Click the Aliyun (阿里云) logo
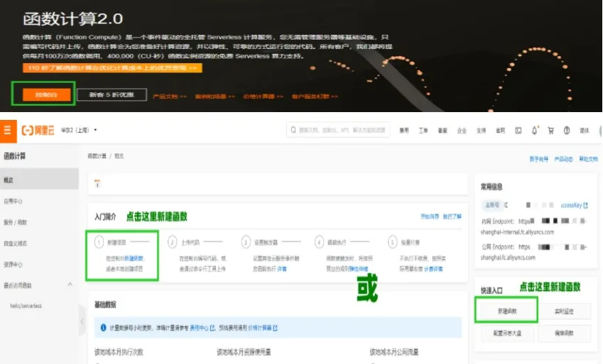The image size is (603, 364). (x=38, y=131)
